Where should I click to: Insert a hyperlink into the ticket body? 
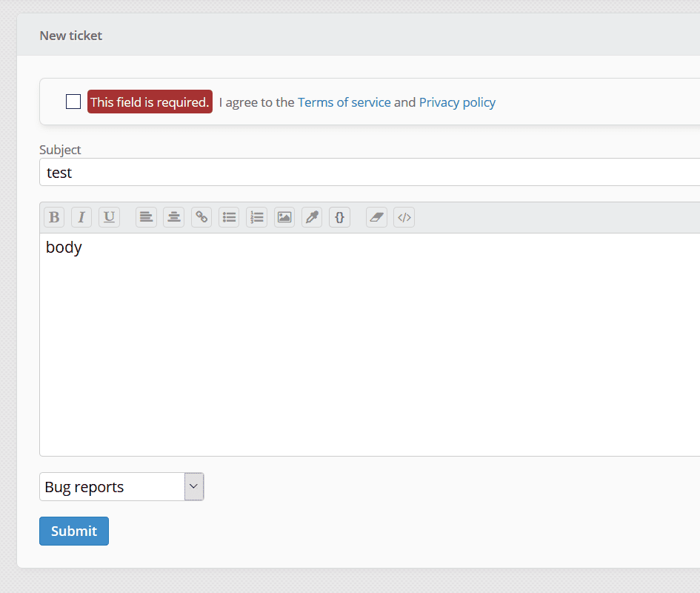point(201,216)
